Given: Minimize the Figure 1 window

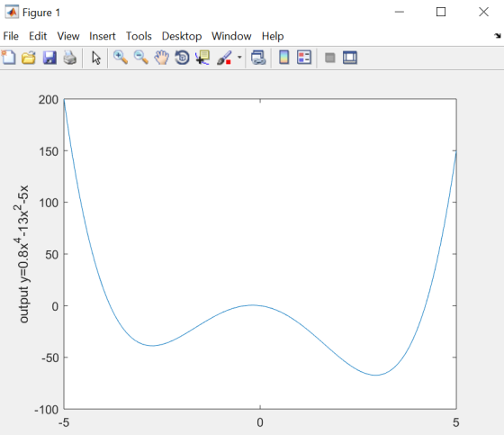Looking at the screenshot, I should (400, 12).
